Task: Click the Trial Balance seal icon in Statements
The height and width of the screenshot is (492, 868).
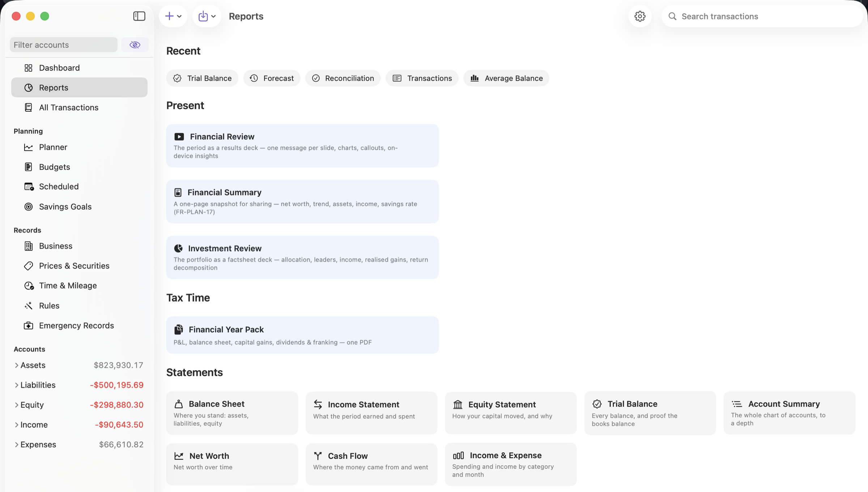Action: 597,404
